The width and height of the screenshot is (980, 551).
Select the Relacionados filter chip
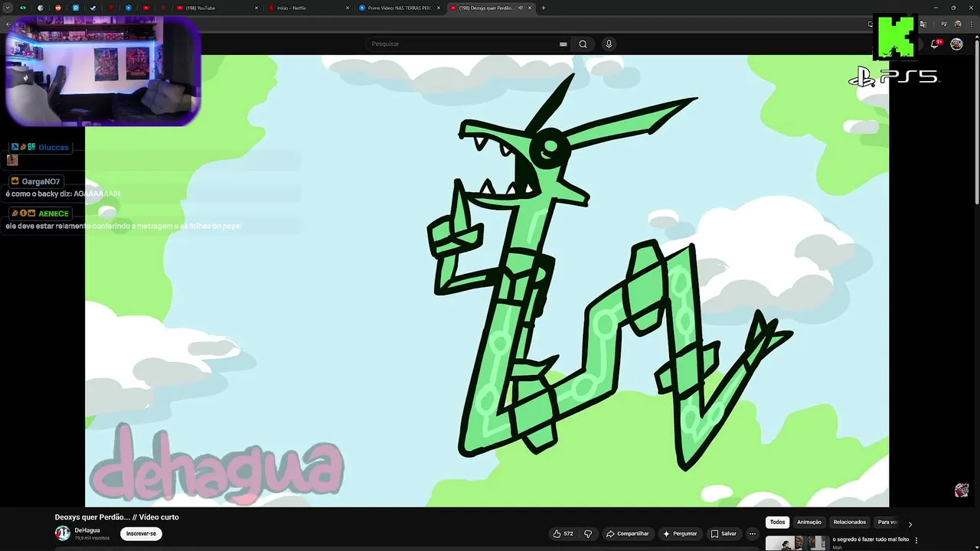point(849,522)
